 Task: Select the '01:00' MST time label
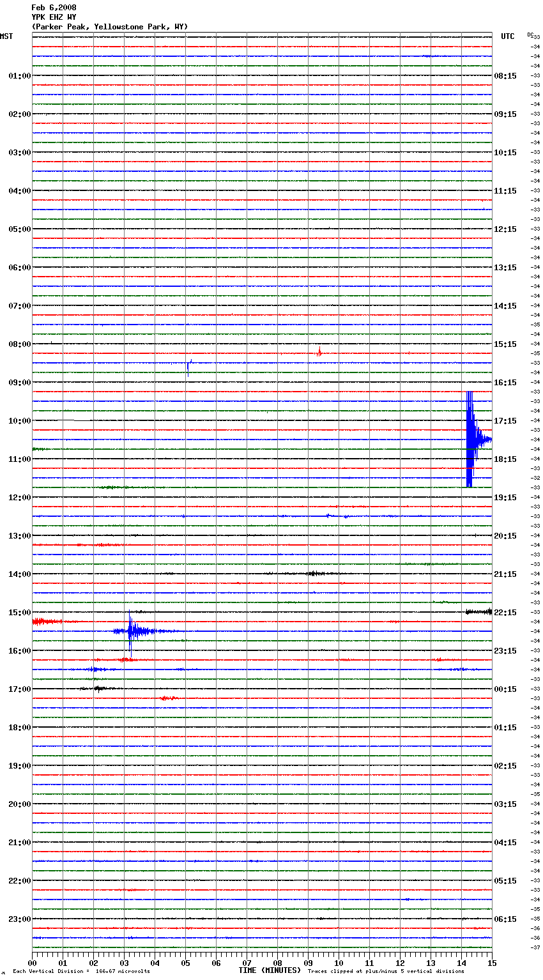20,76
